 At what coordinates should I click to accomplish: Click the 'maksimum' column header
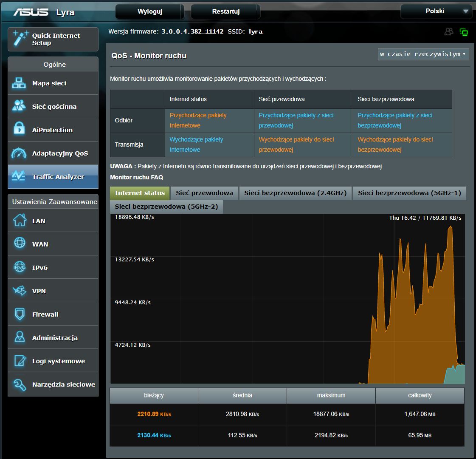pos(331,395)
